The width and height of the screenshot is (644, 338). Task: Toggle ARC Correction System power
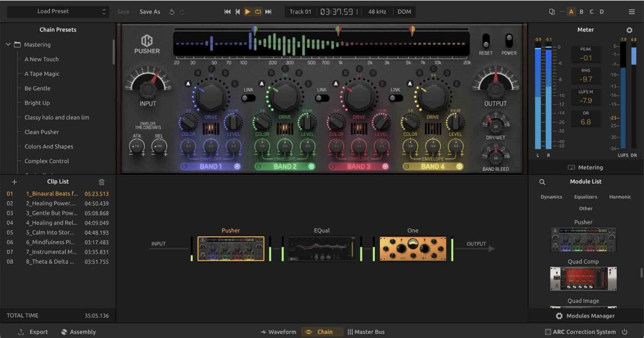point(624,332)
